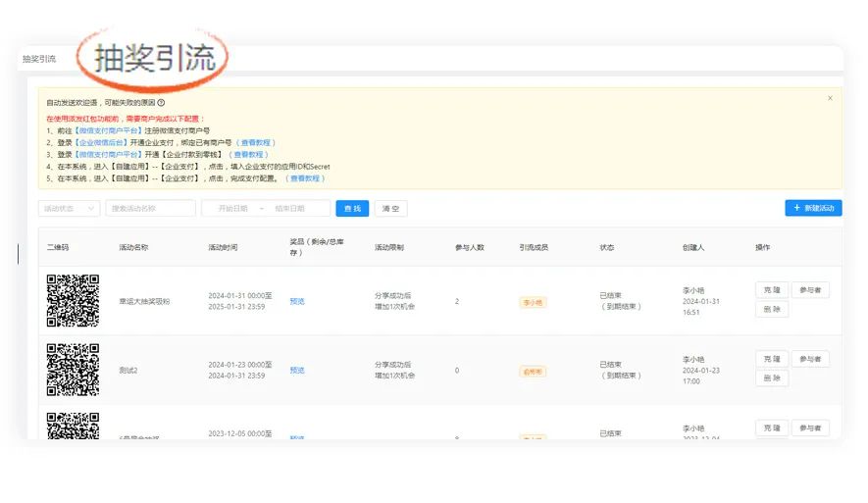
Task: Select 分享成功后 limit text in 幸运大抽奖吸粉 row
Action: pyautogui.click(x=392, y=295)
